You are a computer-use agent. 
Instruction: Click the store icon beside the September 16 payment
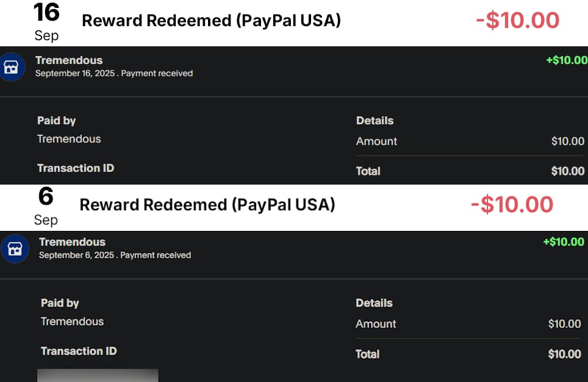[12, 67]
